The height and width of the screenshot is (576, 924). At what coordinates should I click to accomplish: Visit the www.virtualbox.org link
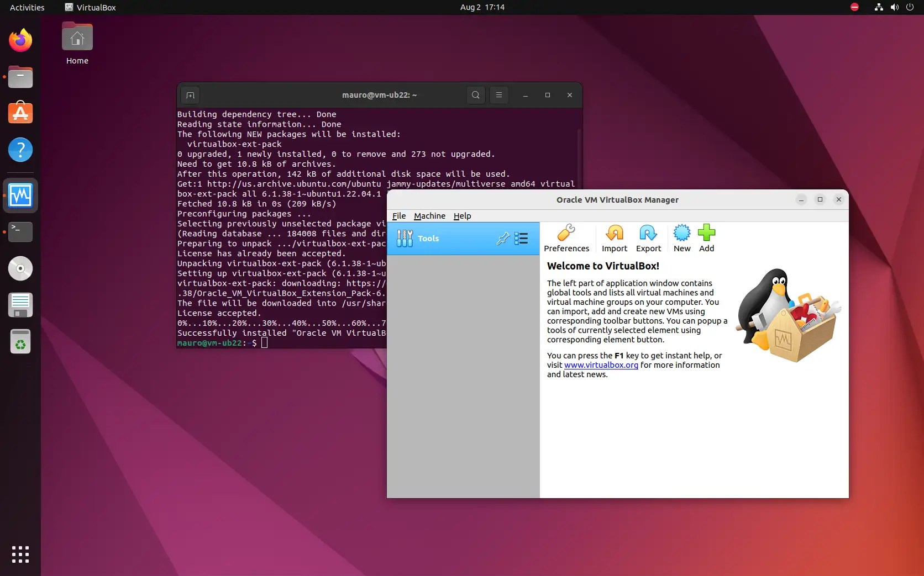click(601, 365)
